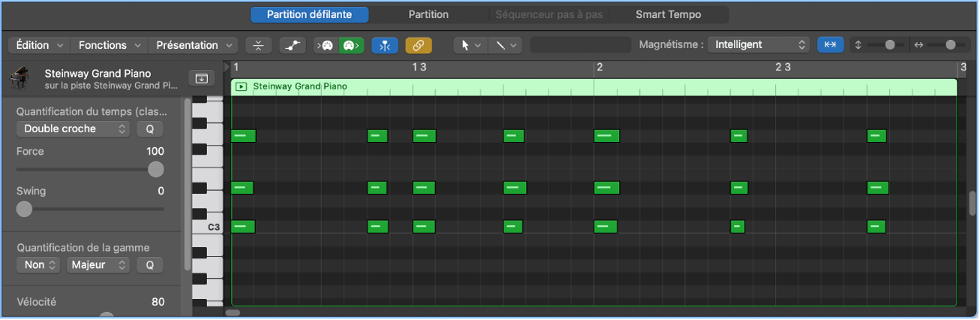Toggle the blue Catch Playhead button
The height and width of the screenshot is (320, 980).
pos(385,45)
